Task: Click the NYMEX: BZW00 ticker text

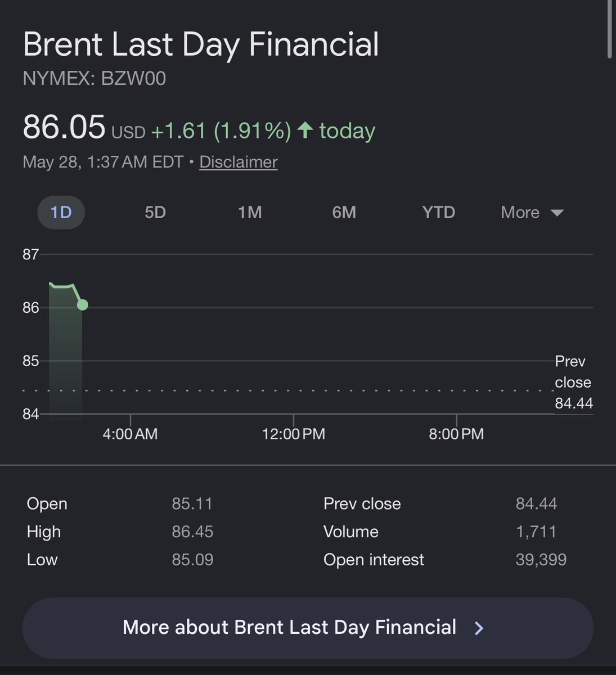Action: click(95, 78)
